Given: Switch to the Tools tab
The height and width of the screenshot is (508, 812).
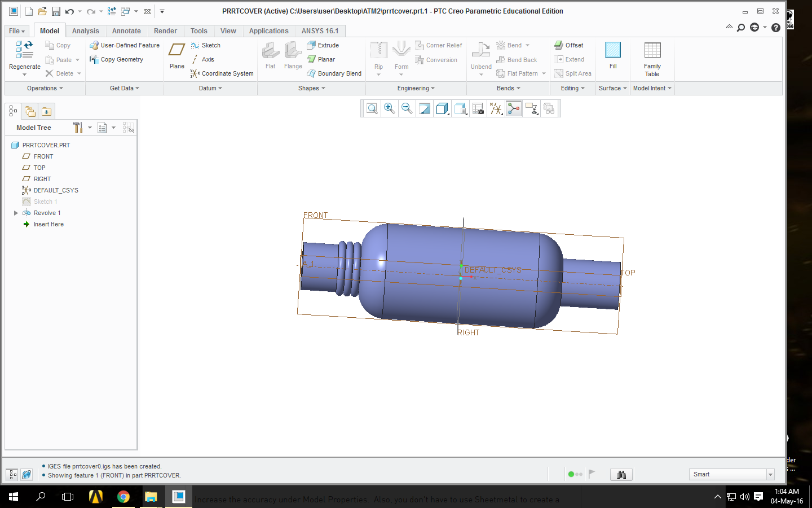Looking at the screenshot, I should (198, 31).
